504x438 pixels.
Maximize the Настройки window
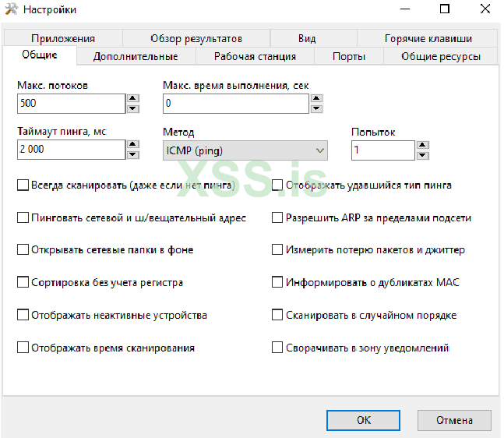tap(445, 9)
